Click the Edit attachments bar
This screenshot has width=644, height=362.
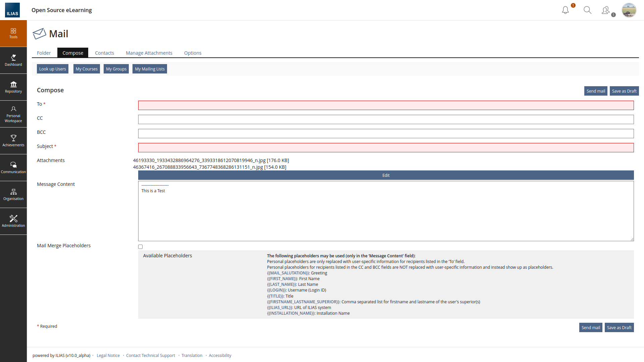tap(386, 175)
